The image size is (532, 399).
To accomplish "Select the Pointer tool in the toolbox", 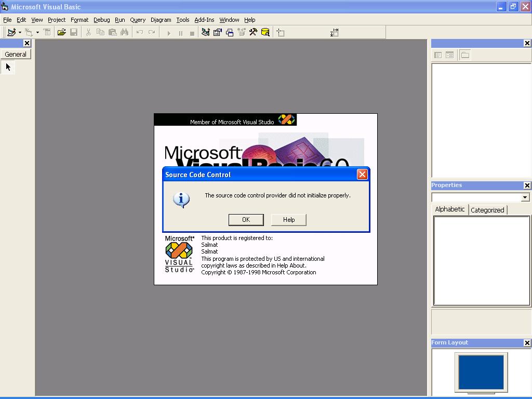I will pyautogui.click(x=8, y=67).
